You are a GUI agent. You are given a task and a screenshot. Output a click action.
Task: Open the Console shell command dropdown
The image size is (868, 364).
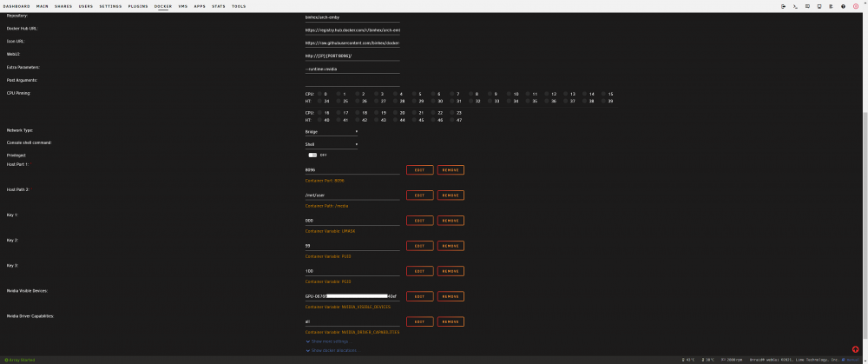[331, 144]
